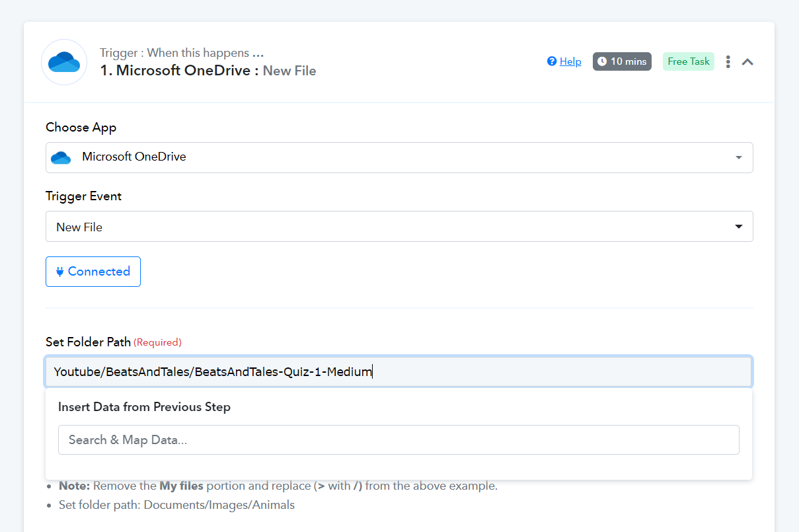The height and width of the screenshot is (532, 799).
Task: Click the Insert Data from Previous Step heading
Action: click(x=144, y=407)
